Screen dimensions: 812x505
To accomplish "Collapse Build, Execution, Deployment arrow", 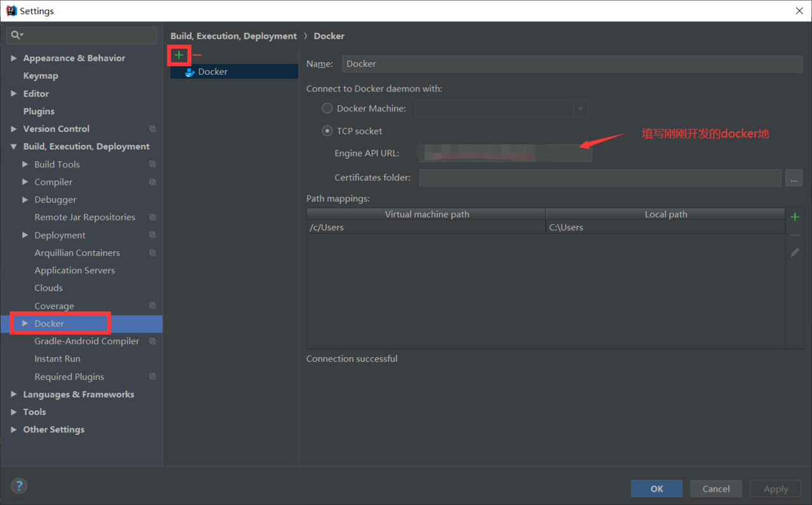I will 14,147.
